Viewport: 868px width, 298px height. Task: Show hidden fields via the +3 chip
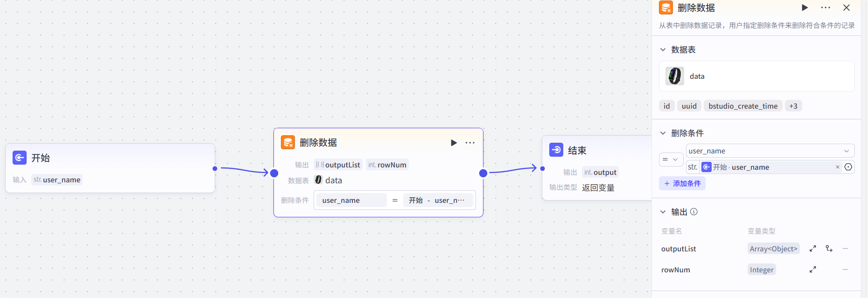[x=793, y=106]
